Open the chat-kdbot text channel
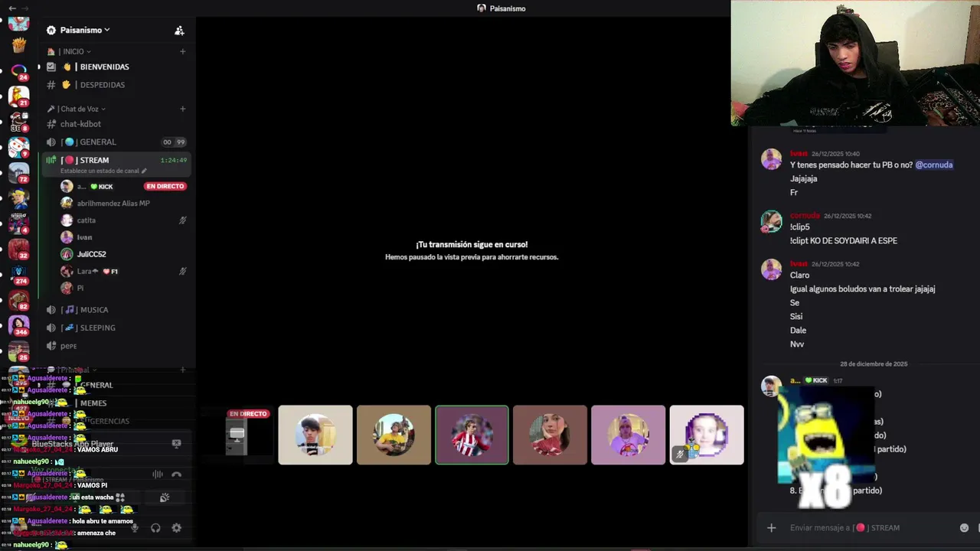 [115, 124]
